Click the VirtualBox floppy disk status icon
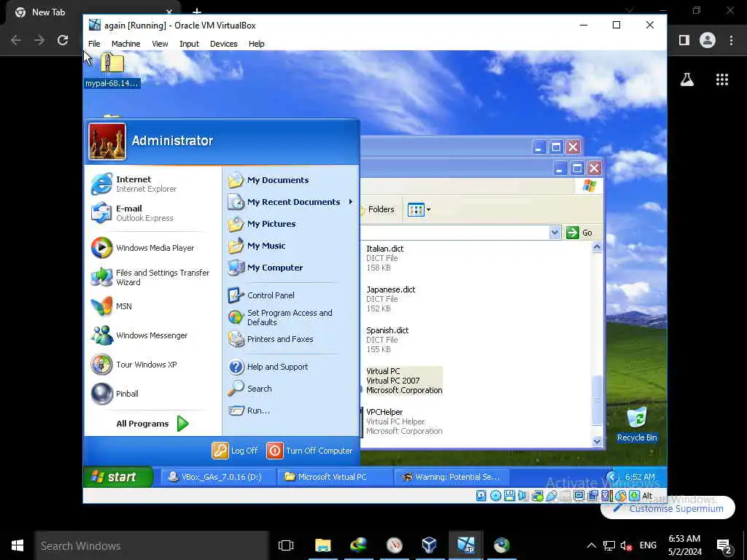 click(509, 496)
